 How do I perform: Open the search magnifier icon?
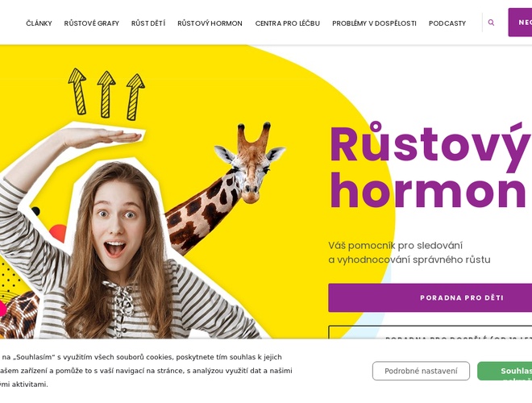pyautogui.click(x=491, y=23)
